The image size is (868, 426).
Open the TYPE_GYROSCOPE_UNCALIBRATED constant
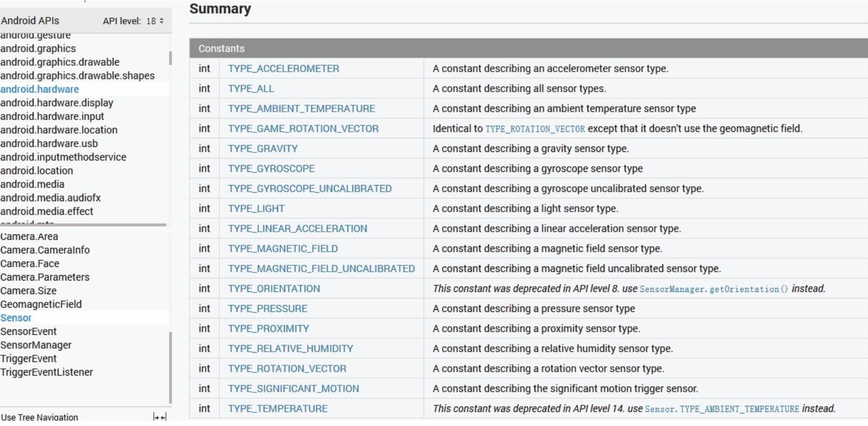click(309, 188)
